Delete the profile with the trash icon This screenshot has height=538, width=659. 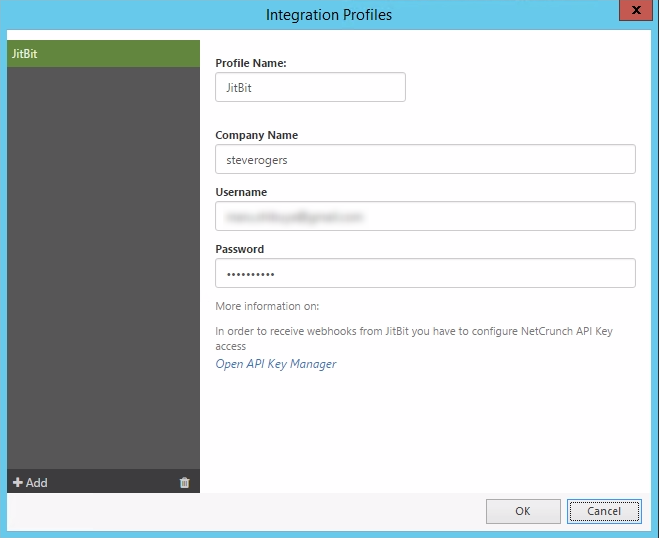click(x=185, y=482)
